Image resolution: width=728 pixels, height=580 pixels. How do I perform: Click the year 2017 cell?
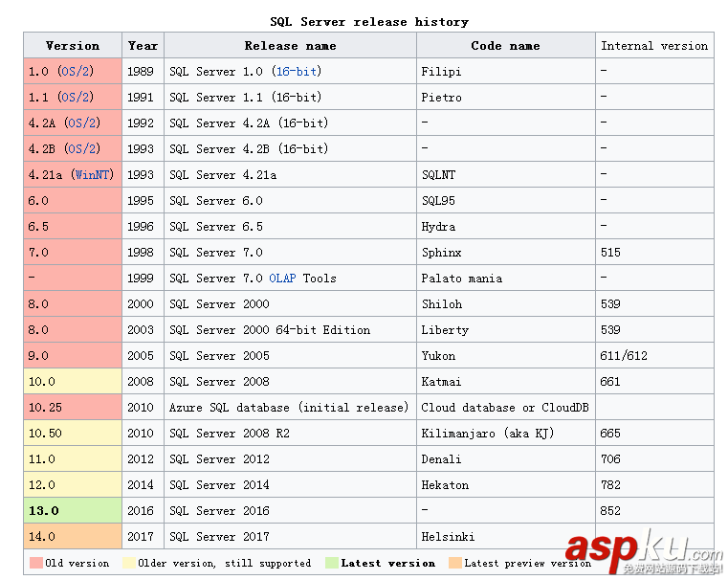(143, 537)
